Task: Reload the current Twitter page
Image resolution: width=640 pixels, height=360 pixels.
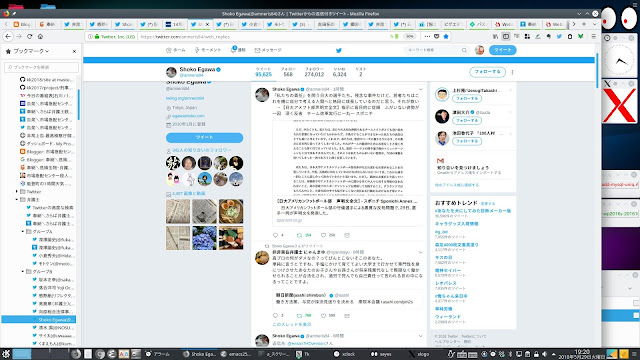Action: click(29, 36)
